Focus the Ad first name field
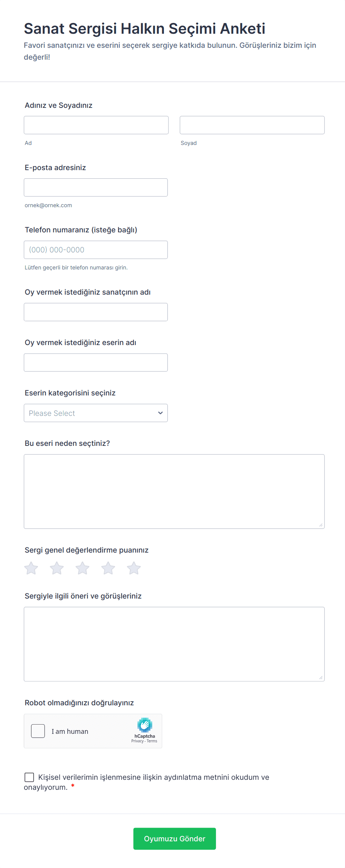Viewport: 345px width, 868px height. coord(96,125)
